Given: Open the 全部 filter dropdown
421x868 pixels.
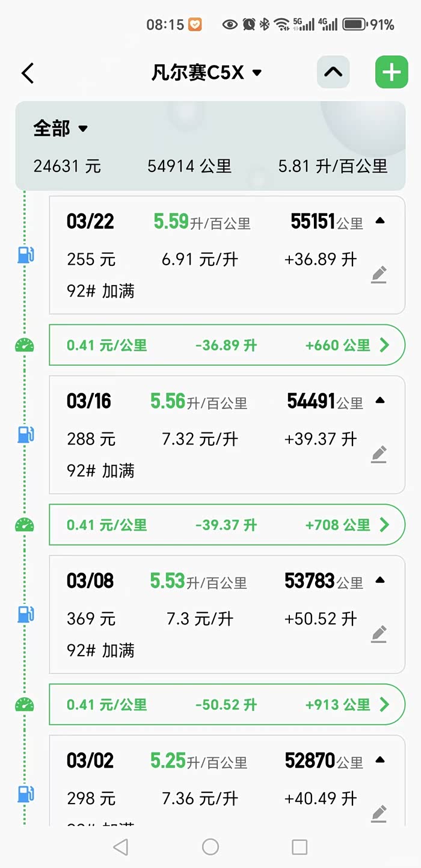Looking at the screenshot, I should pyautogui.click(x=60, y=128).
